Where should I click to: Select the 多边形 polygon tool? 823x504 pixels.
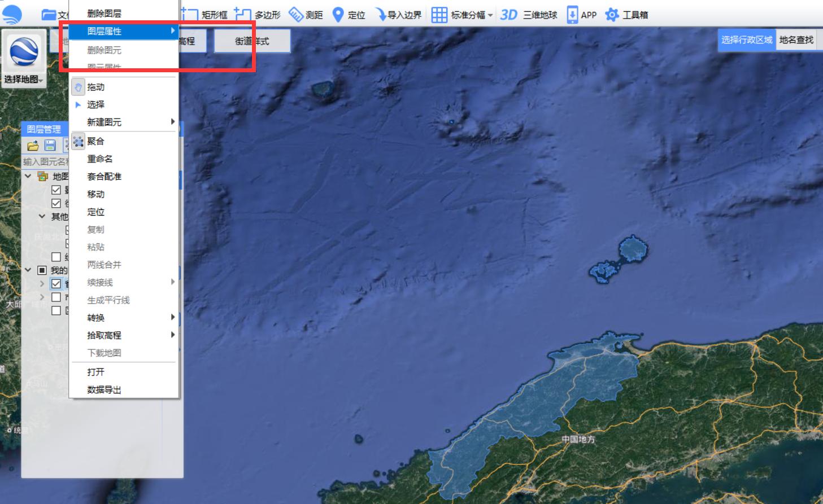pos(258,15)
